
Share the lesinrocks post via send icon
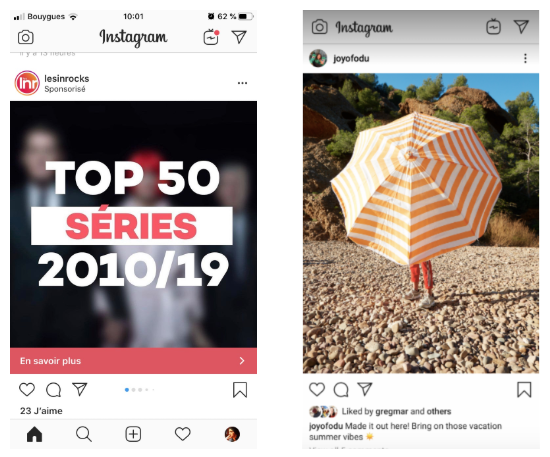pos(80,389)
